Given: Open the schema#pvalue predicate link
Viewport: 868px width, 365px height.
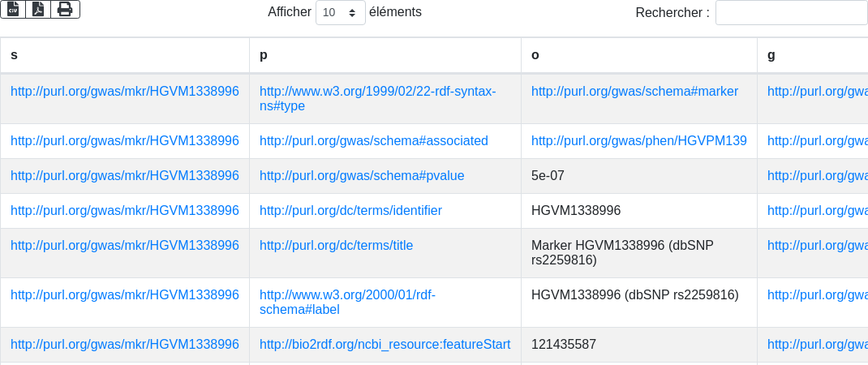Looking at the screenshot, I should 362,175.
